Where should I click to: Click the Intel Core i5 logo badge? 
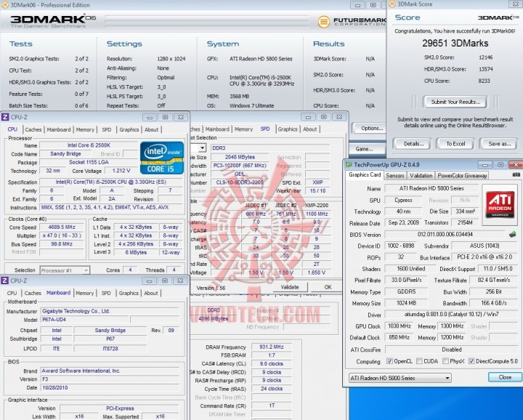click(162, 158)
